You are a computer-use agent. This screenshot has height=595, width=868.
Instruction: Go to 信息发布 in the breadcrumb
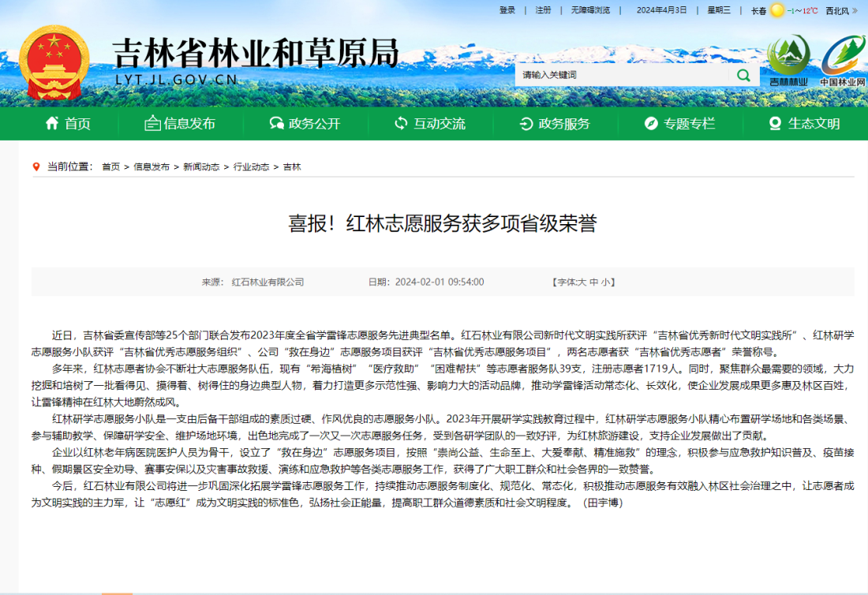[x=152, y=167]
